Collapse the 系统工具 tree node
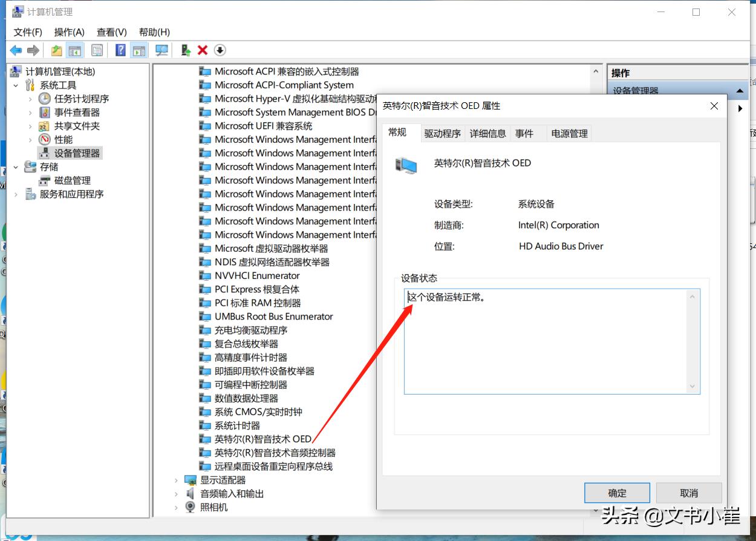The height and width of the screenshot is (541, 756). (x=16, y=85)
